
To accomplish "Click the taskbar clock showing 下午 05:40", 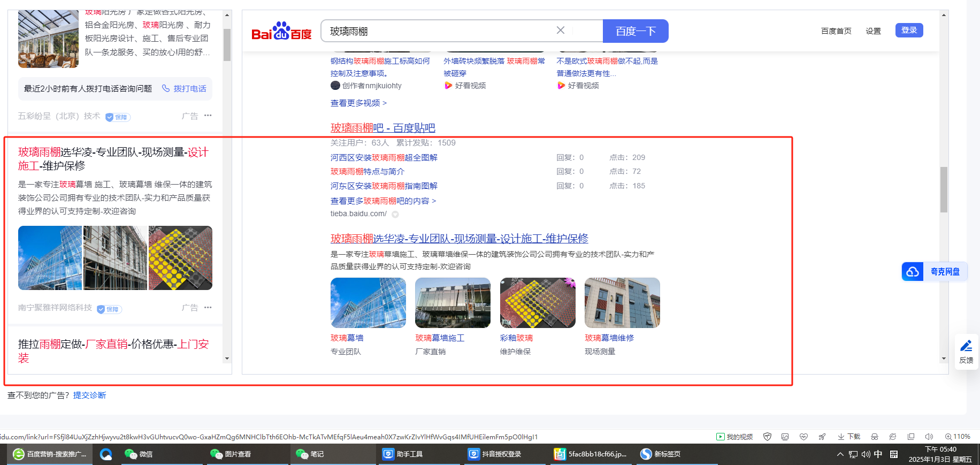I will [940, 454].
